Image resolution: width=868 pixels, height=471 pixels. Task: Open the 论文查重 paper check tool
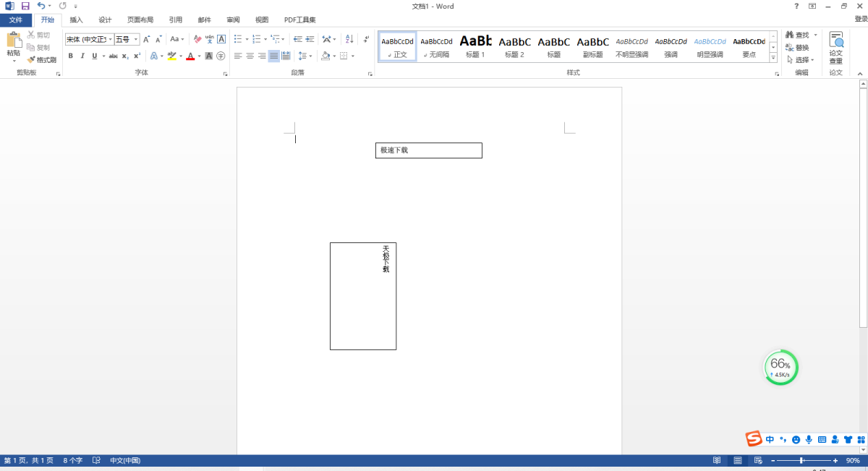point(835,48)
